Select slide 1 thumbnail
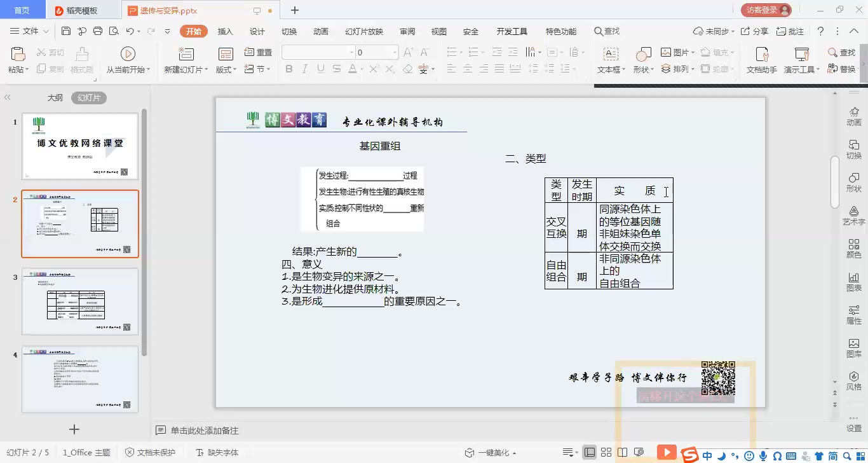The image size is (868, 463). tap(80, 146)
